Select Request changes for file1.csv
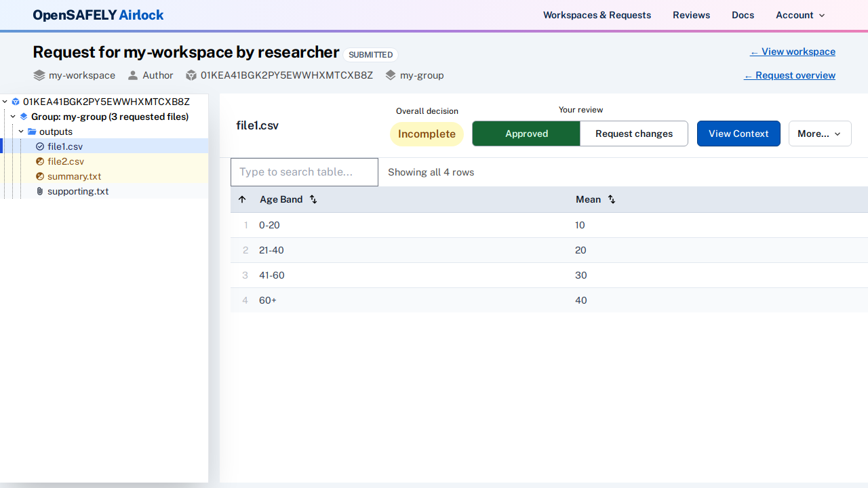The image size is (868, 488). point(633,134)
